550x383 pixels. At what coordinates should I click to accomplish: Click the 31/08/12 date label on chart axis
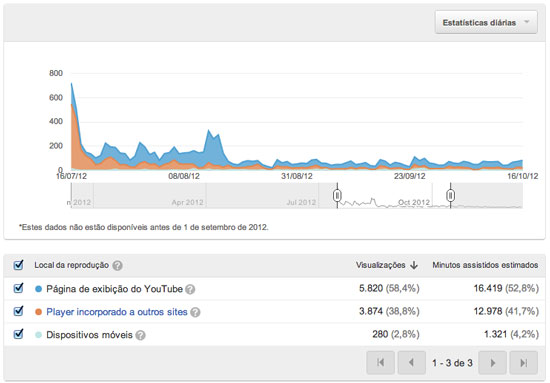tap(297, 176)
